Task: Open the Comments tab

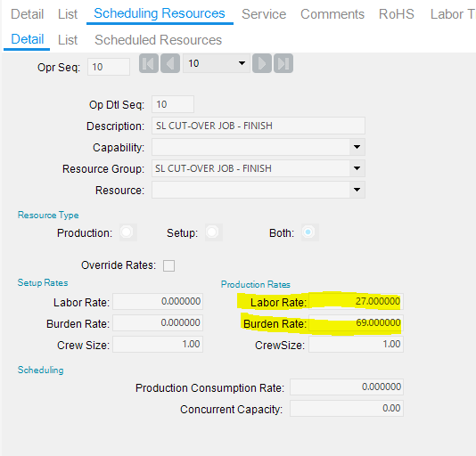Action: click(332, 14)
